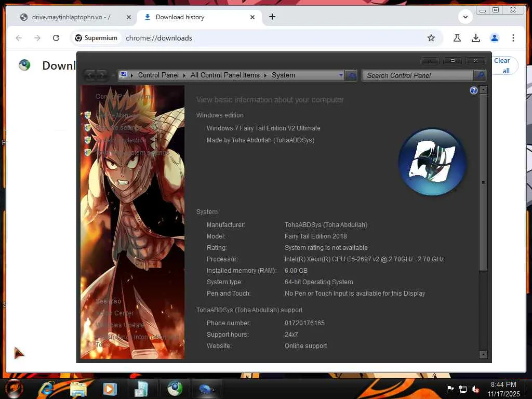Open the documents taskbar icon
This screenshot has height=399, width=532.
141,389
